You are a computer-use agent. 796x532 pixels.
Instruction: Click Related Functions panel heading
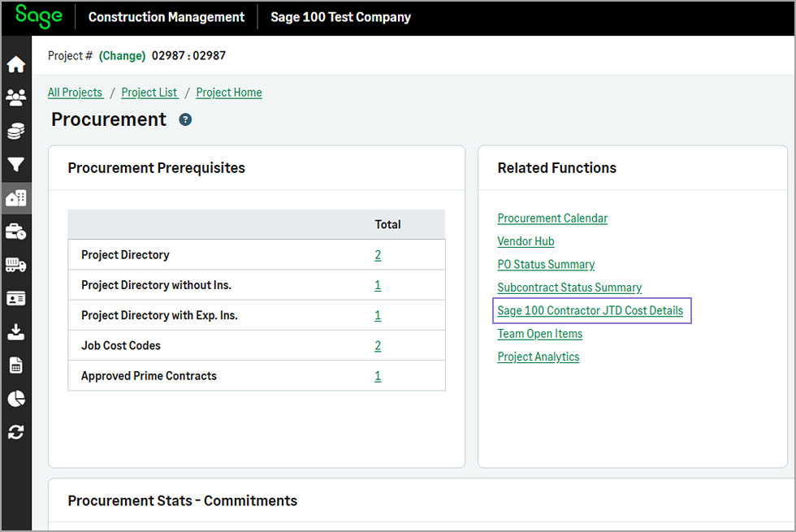click(557, 168)
